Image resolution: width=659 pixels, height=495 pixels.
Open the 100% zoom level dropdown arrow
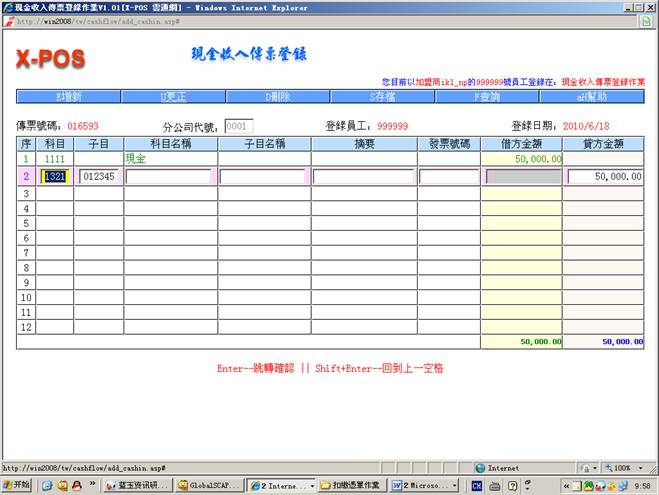click(x=642, y=467)
